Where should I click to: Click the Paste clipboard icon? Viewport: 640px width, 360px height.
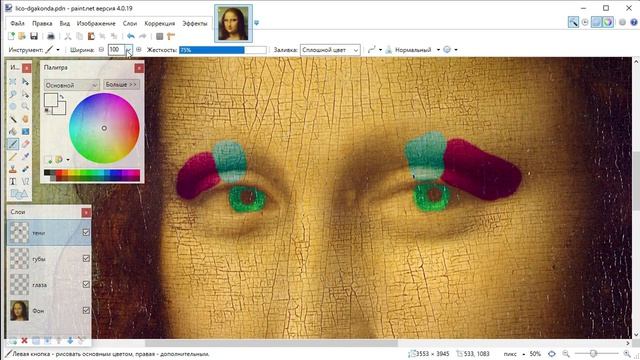91,36
